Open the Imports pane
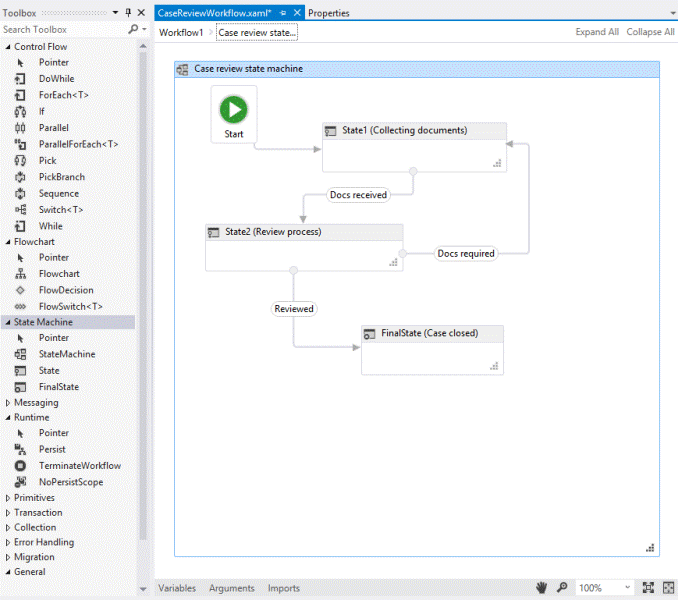Screen dimensions: 678x600 284,588
